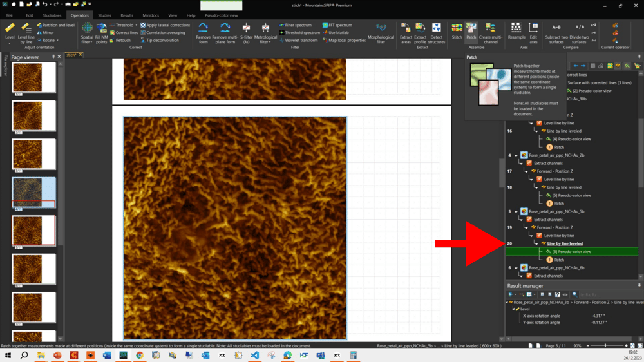
Task: Apply the Level line by line operator
Action: 26,33
